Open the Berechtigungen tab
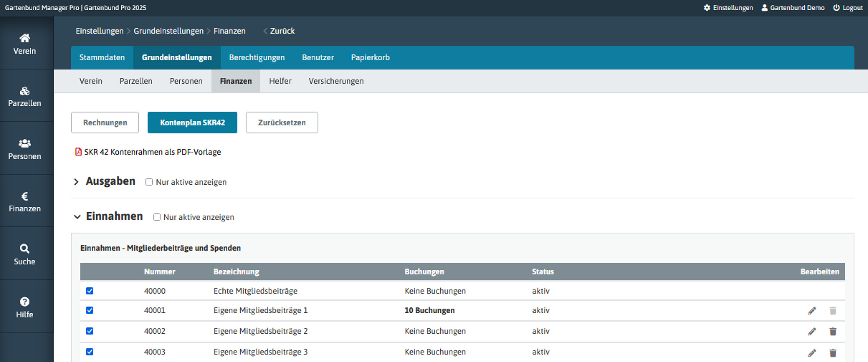 (x=257, y=57)
